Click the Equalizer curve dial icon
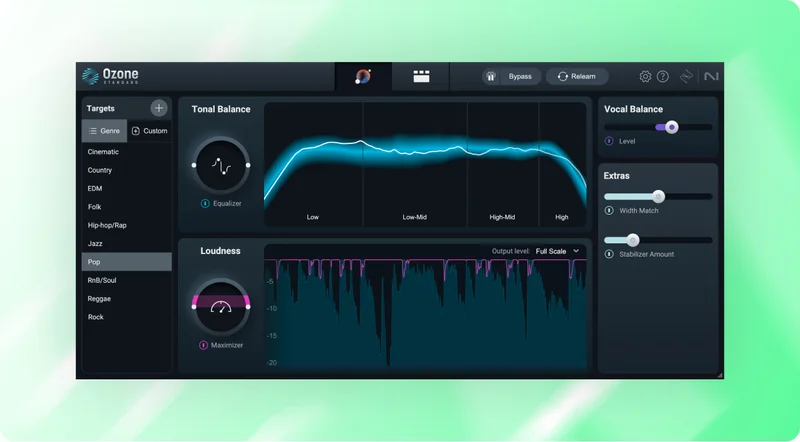Screen dimensions: 800x442 (x=221, y=165)
